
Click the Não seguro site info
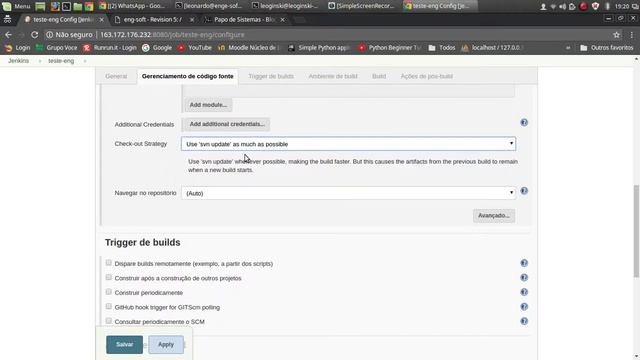69,35
